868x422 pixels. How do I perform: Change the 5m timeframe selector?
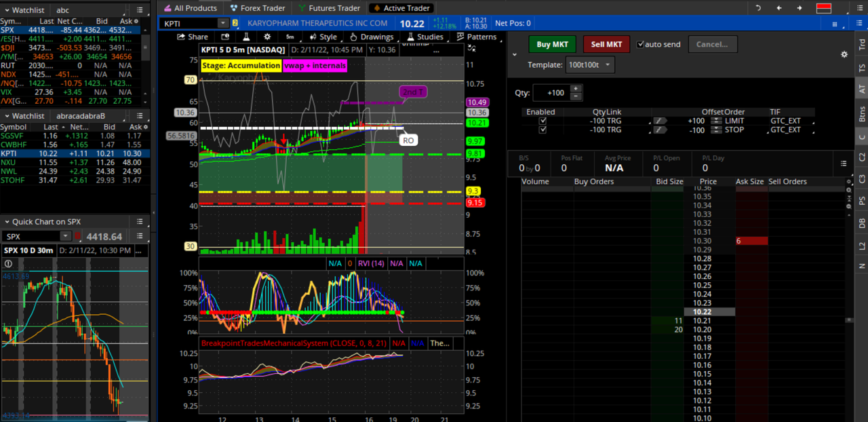(290, 37)
